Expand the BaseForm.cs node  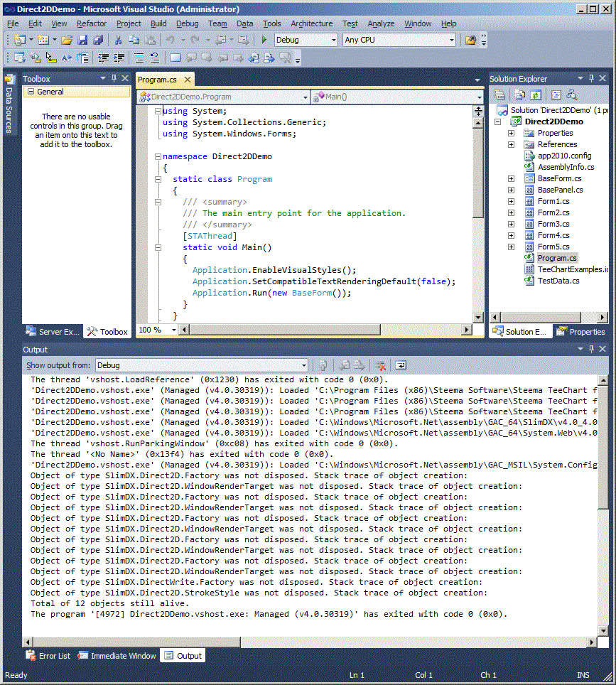pyautogui.click(x=511, y=178)
